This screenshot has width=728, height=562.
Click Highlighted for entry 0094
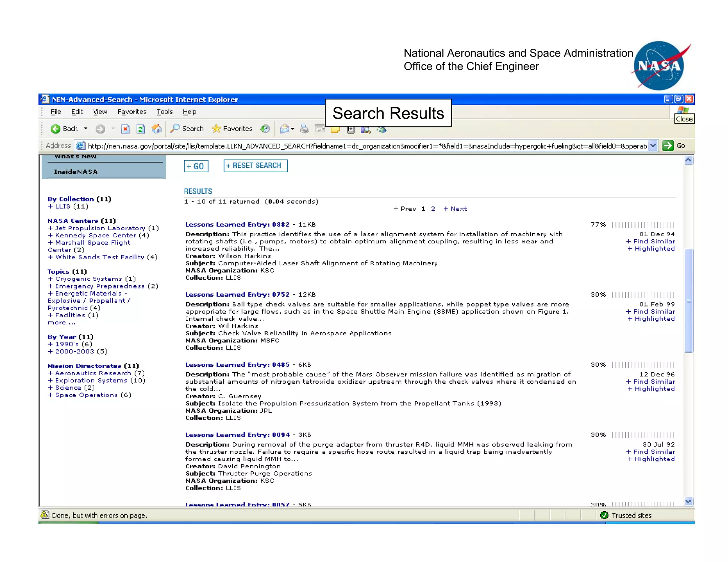click(651, 459)
